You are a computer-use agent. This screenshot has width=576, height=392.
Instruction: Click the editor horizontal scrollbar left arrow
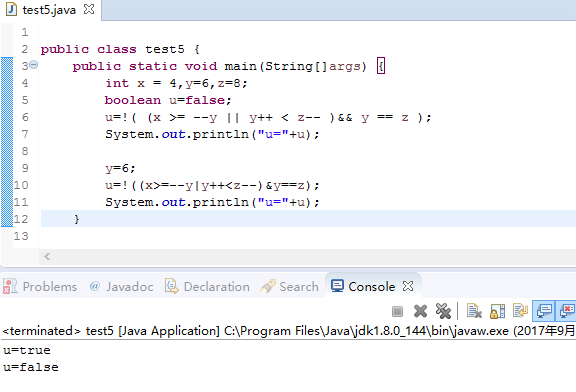coord(47,256)
